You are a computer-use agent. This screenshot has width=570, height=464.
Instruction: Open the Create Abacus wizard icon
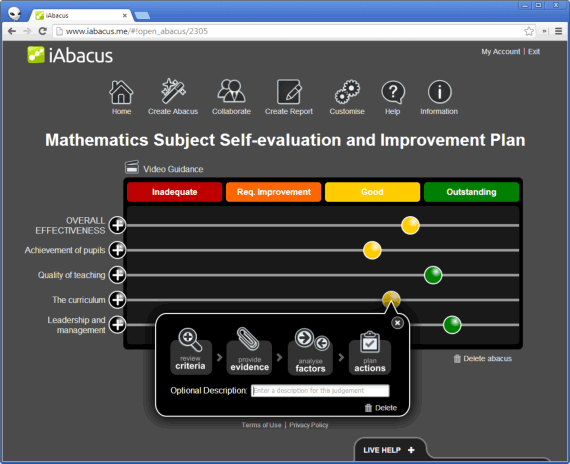click(173, 91)
